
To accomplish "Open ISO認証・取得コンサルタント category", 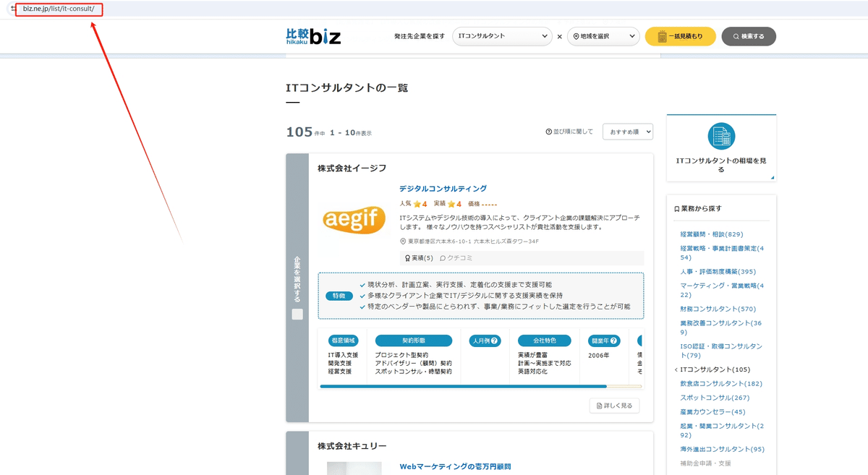I will coord(721,351).
